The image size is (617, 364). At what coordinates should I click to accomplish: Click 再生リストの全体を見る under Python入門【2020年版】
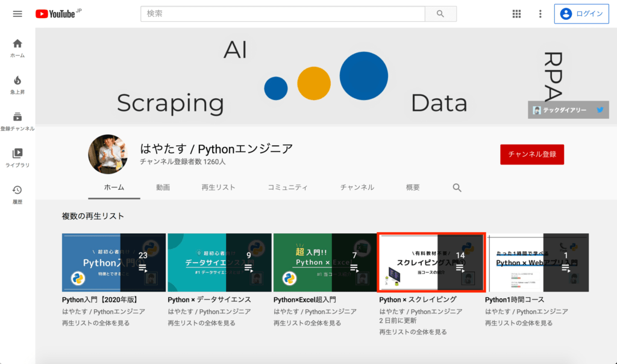pyautogui.click(x=96, y=323)
